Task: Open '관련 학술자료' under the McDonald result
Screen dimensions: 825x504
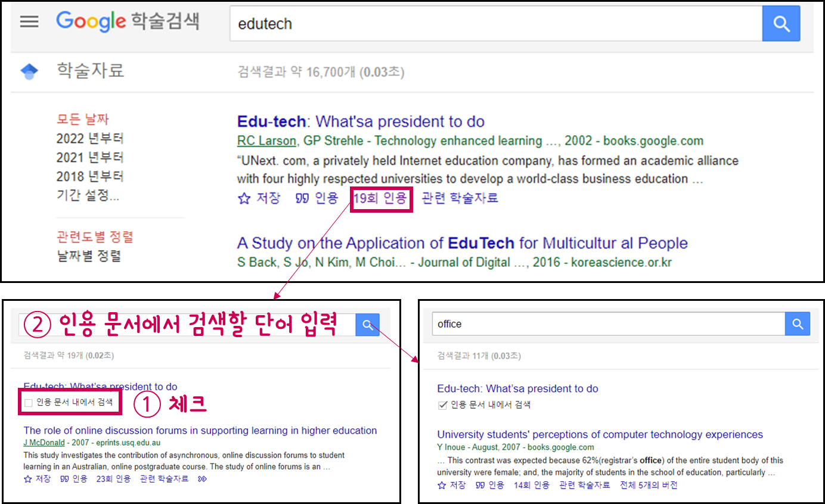Action: (164, 479)
